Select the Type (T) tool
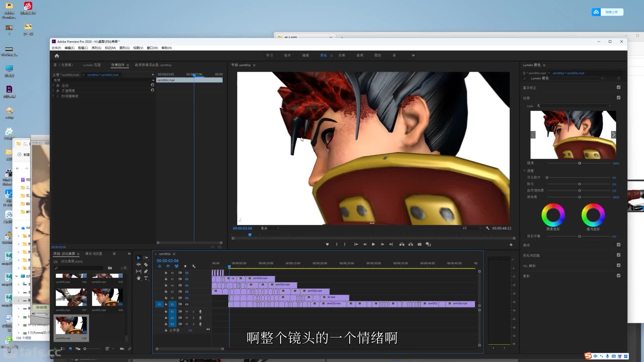644x362 pixels. [146, 278]
